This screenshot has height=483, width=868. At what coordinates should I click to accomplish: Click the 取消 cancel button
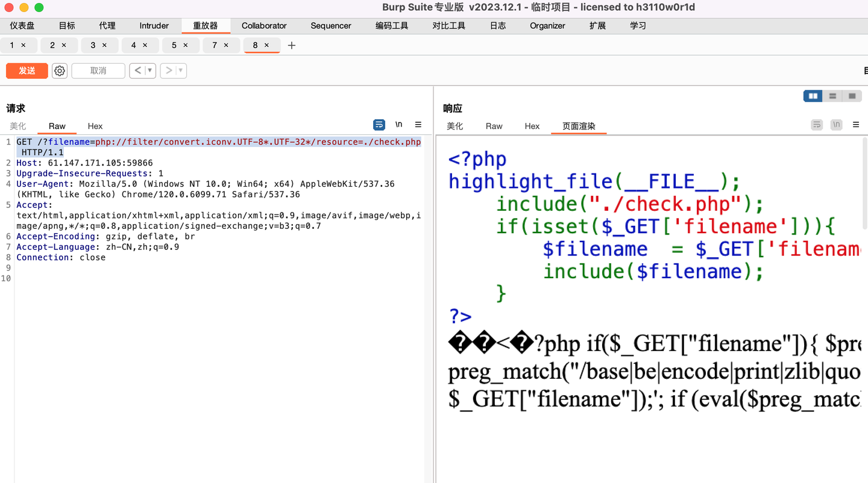98,70
